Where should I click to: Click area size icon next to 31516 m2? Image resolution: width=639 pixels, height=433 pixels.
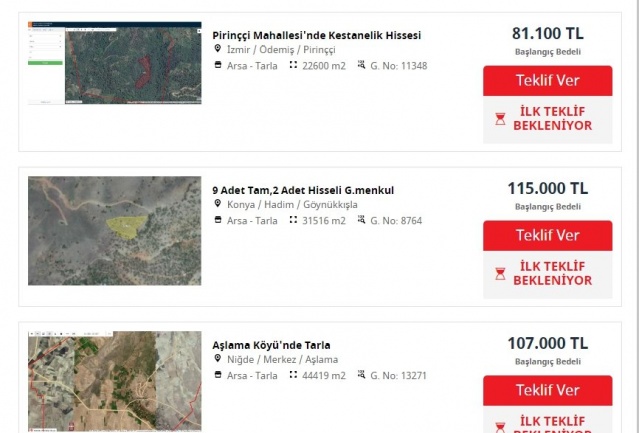tap(293, 220)
